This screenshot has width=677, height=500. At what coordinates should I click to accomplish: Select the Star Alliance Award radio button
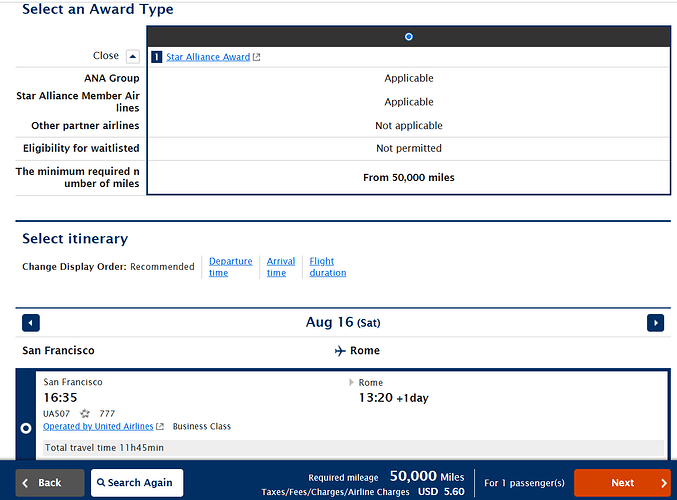pos(408,37)
